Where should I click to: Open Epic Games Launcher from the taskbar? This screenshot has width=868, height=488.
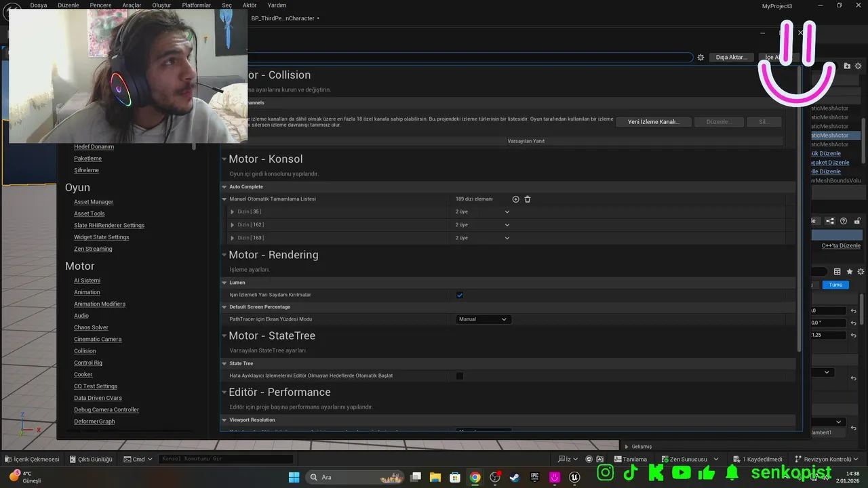[x=535, y=477]
